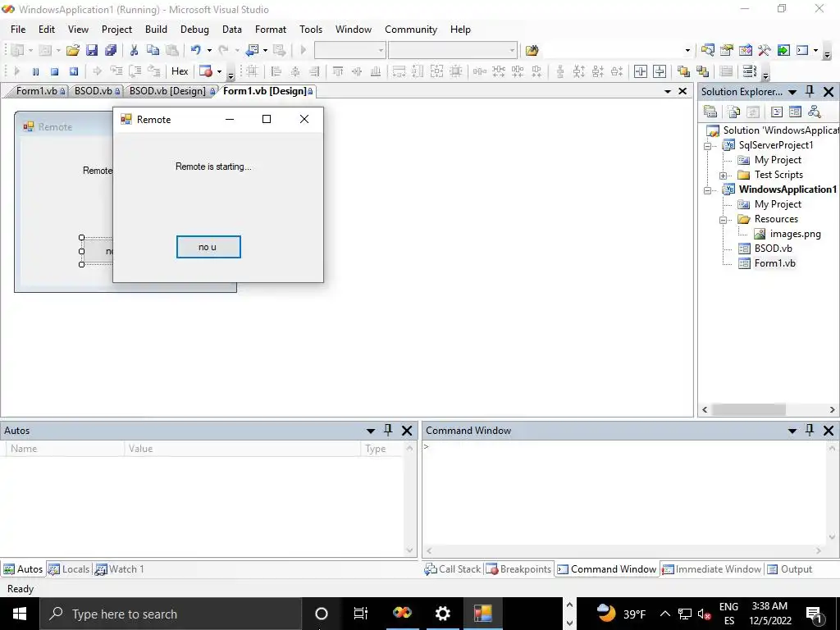Click the Solution Explorer horizontal scrollbar
The image size is (840, 630).
click(x=748, y=410)
